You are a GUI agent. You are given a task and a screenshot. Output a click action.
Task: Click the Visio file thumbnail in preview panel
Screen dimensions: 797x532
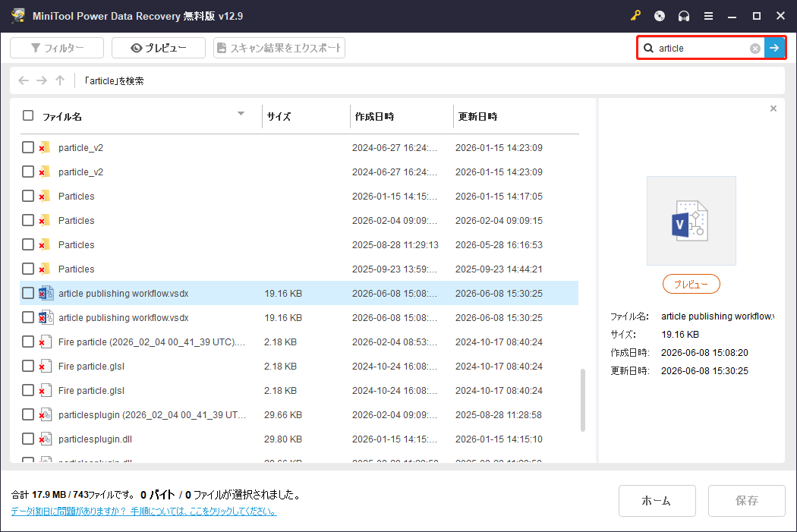691,221
